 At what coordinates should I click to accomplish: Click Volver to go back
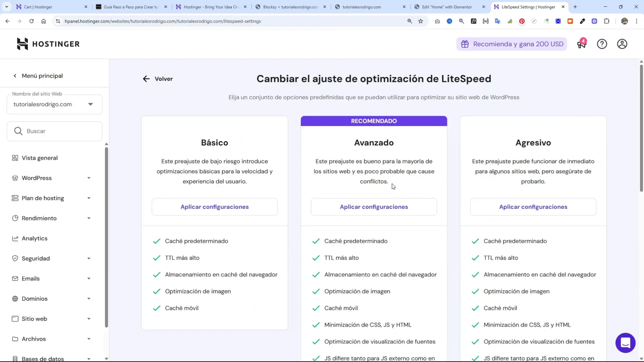[x=158, y=79]
